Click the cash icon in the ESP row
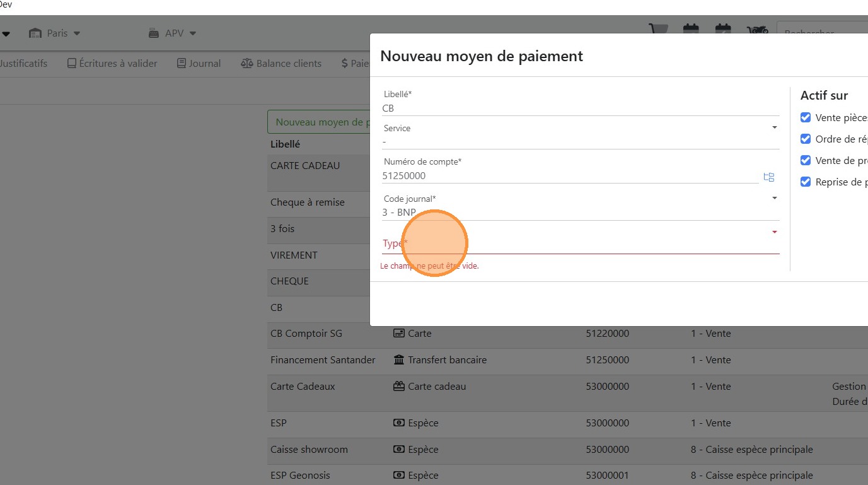This screenshot has height=485, width=868. pos(398,423)
